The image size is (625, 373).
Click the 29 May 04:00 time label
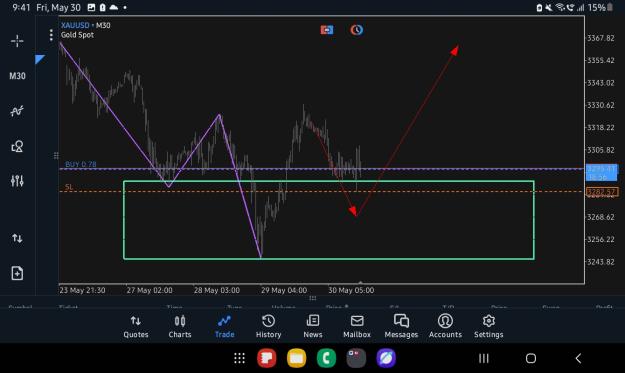284,291
